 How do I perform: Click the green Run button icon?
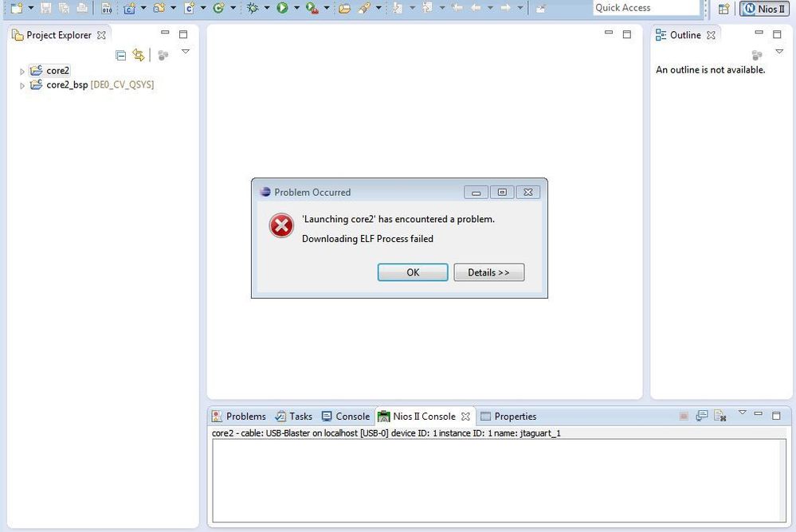[x=282, y=8]
